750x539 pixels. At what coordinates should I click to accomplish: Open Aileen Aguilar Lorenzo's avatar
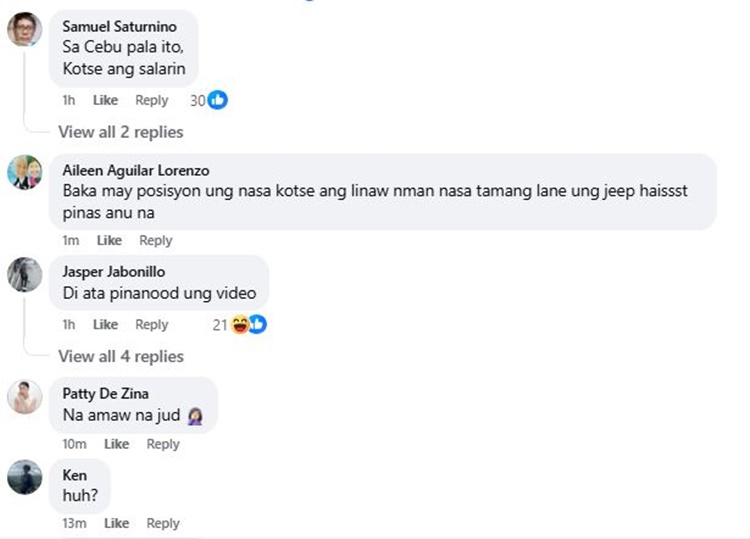click(x=24, y=173)
